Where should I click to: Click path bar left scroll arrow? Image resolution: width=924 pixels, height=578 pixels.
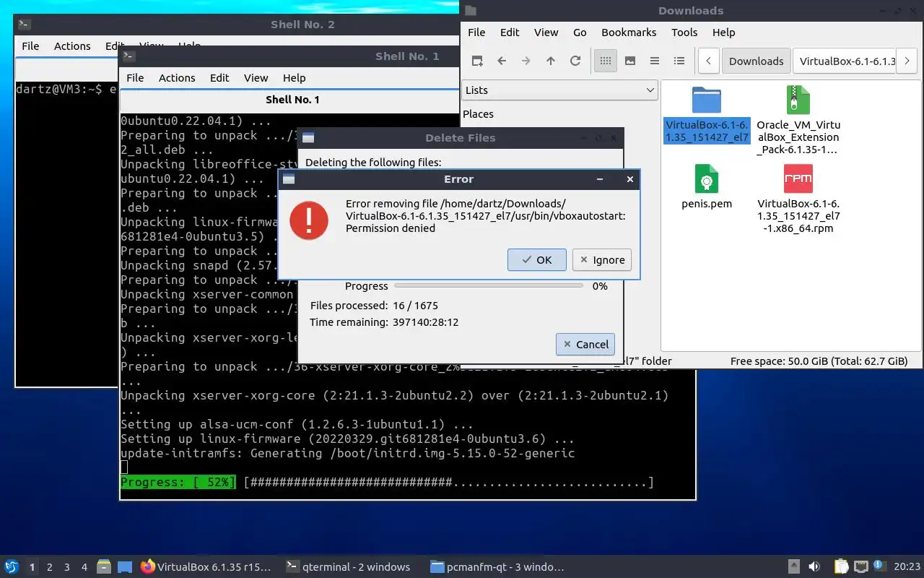(709, 61)
